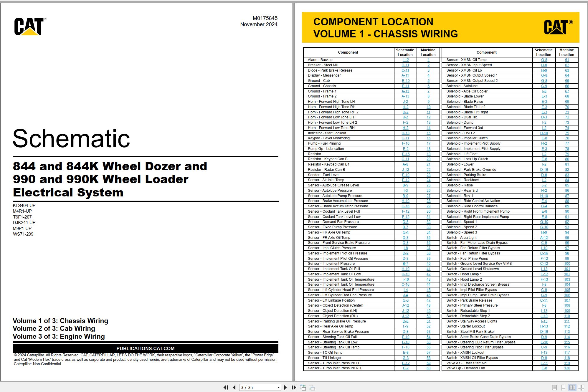Open machine location 57 for Sensor TC Oil Temp
This screenshot has height=392, width=588.
click(428, 353)
